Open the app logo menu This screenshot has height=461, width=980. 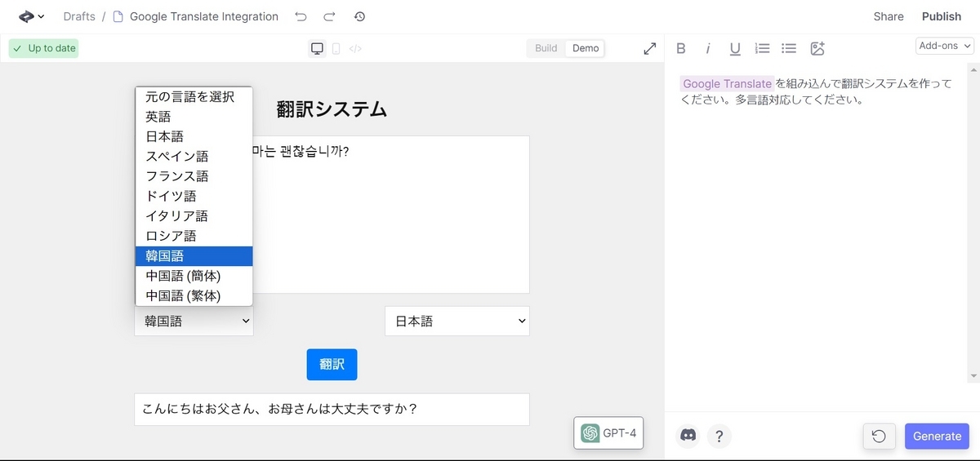click(x=31, y=16)
